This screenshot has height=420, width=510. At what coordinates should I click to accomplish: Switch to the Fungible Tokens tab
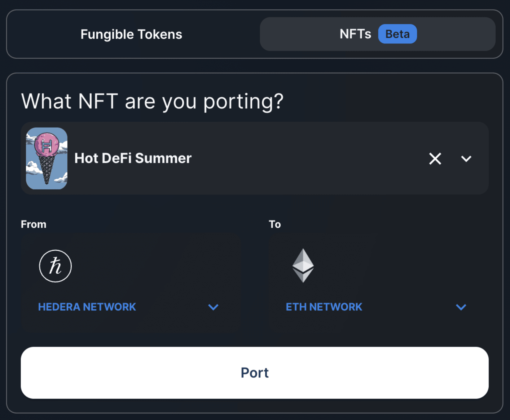pyautogui.click(x=131, y=34)
